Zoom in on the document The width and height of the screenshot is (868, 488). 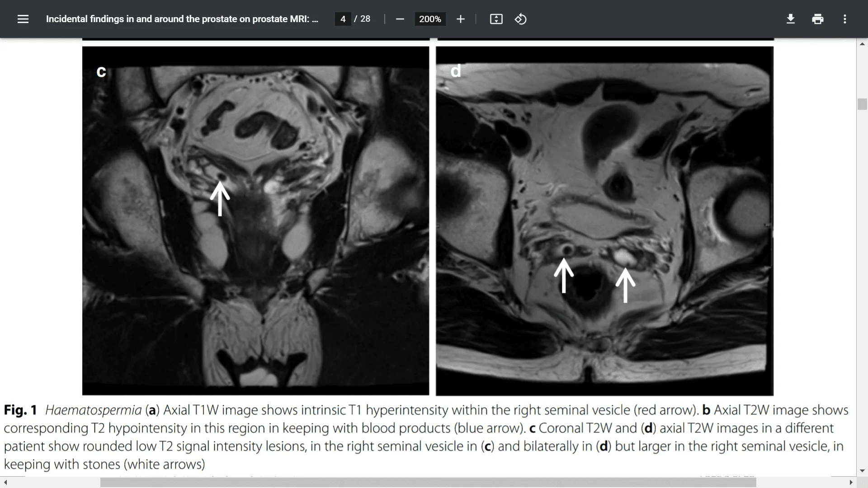pyautogui.click(x=460, y=19)
